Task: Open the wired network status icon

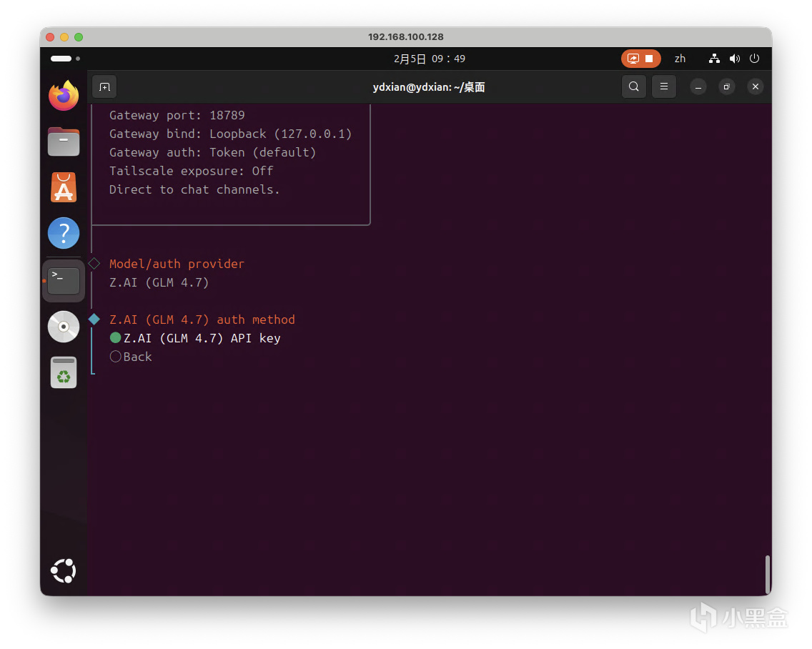Action: coord(714,59)
